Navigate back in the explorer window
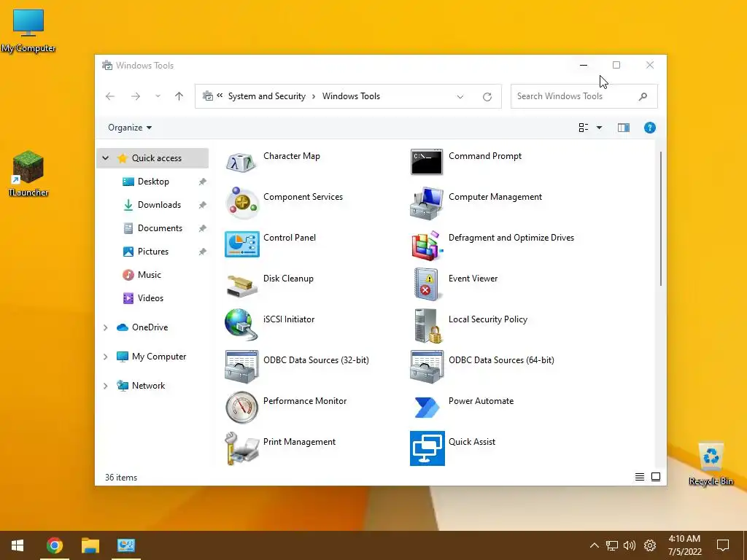 110,96
